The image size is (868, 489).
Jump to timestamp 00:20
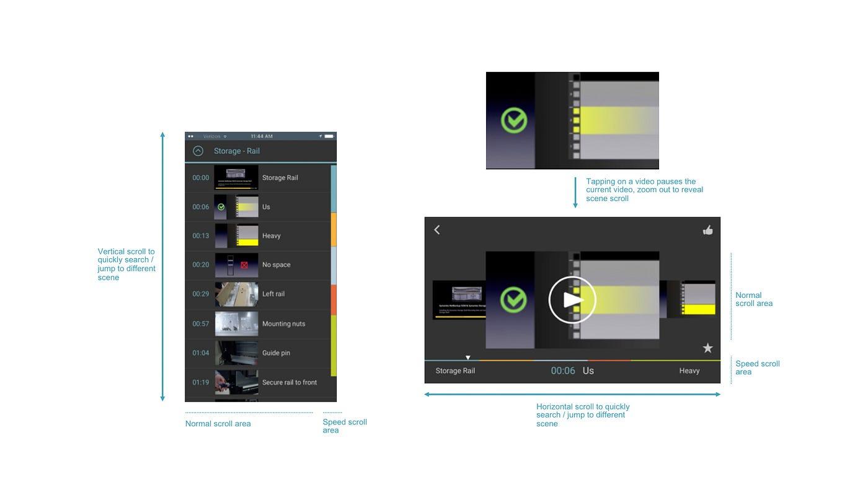tap(200, 265)
